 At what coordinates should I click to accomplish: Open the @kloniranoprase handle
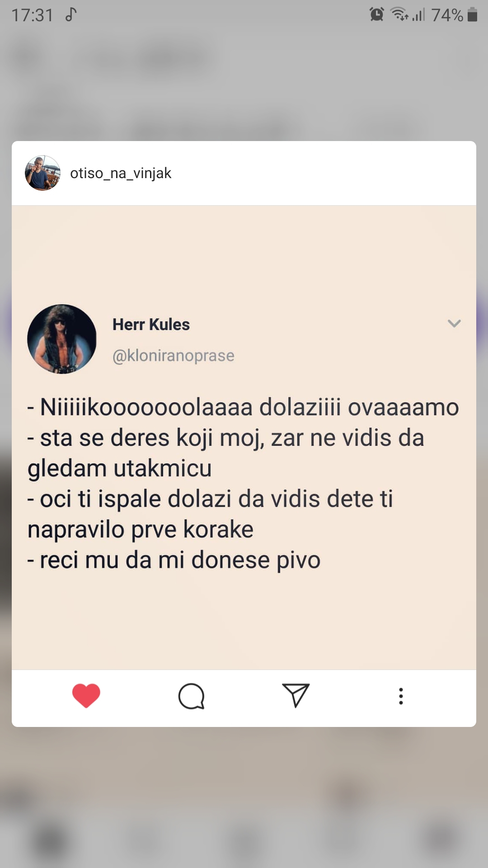173,356
